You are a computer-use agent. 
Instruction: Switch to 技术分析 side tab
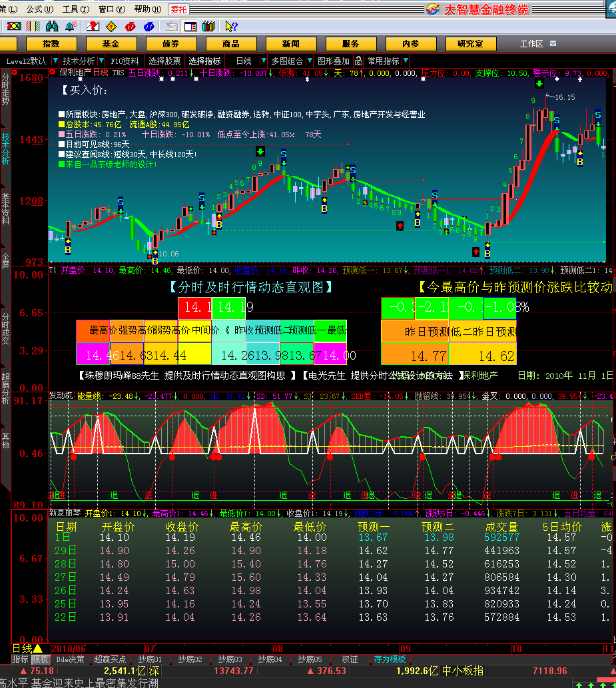click(5, 149)
